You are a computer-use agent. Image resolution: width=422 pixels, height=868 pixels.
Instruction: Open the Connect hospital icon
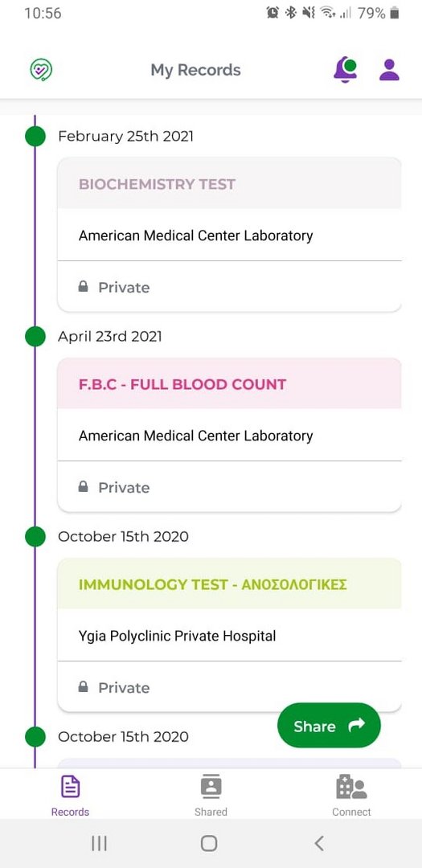click(x=352, y=787)
